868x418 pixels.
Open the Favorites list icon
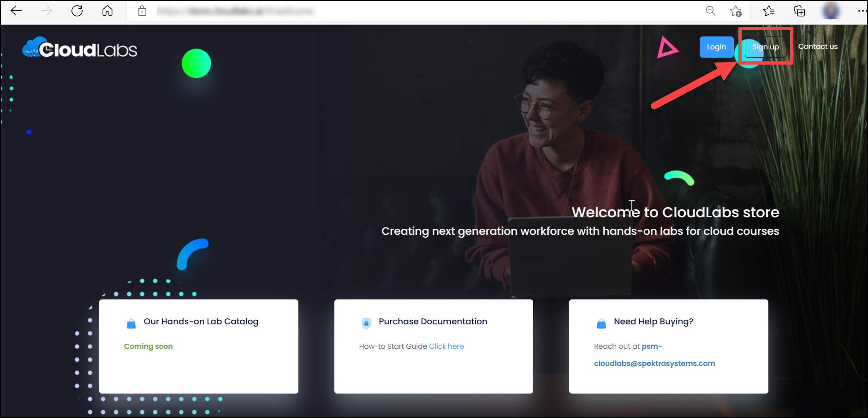tap(769, 11)
